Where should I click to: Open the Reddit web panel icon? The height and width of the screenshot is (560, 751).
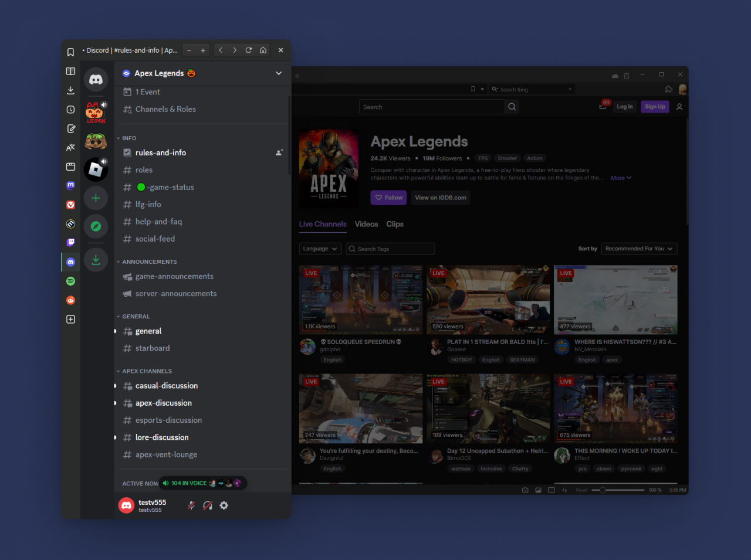pos(70,300)
